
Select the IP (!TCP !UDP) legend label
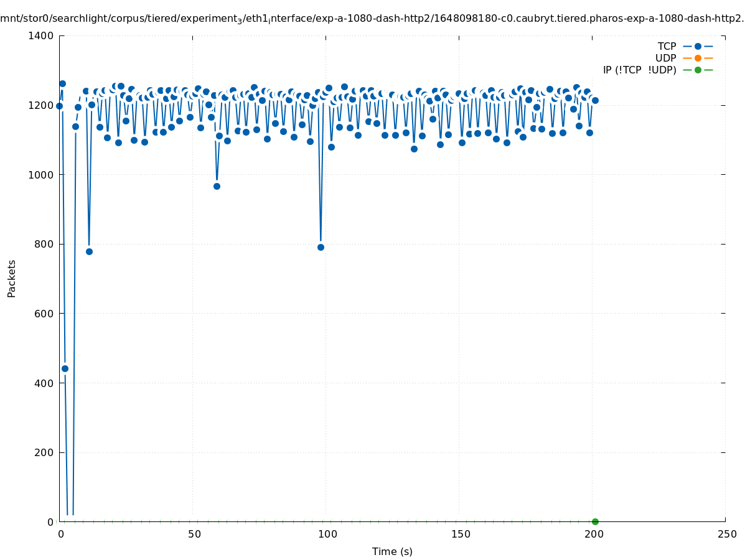point(639,70)
